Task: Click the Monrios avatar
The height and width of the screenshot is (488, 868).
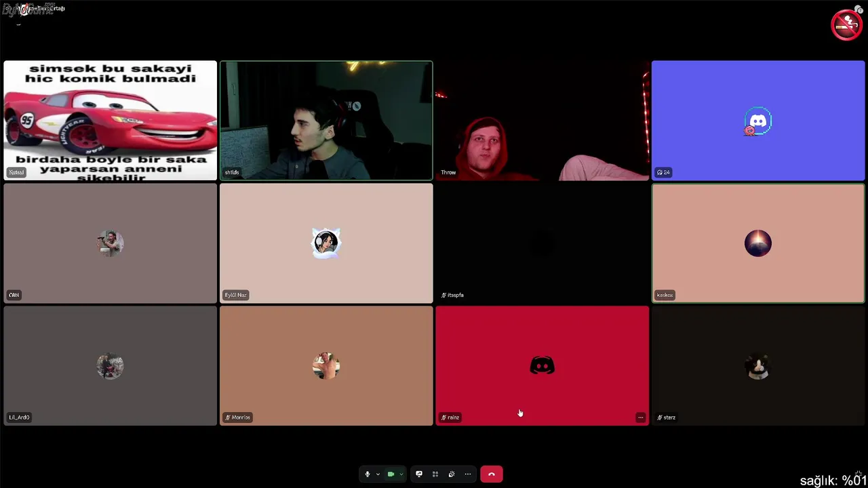Action: (326, 366)
